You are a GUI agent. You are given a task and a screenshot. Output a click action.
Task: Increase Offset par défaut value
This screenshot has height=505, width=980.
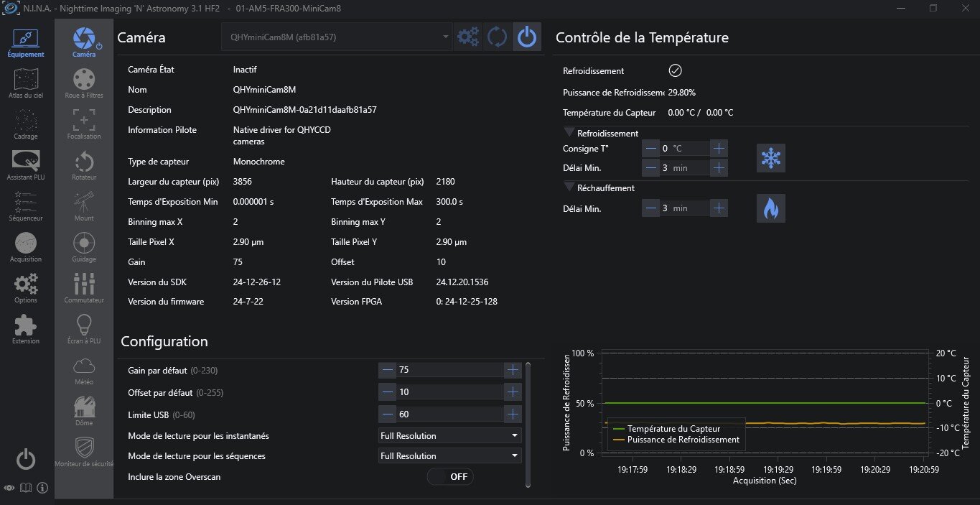[513, 392]
